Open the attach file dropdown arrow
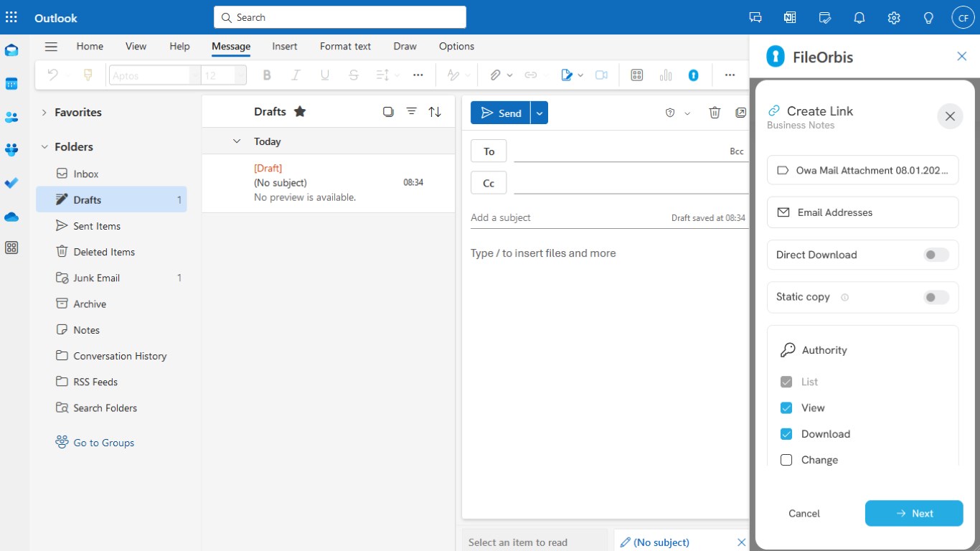Image resolution: width=980 pixels, height=551 pixels. pos(510,75)
